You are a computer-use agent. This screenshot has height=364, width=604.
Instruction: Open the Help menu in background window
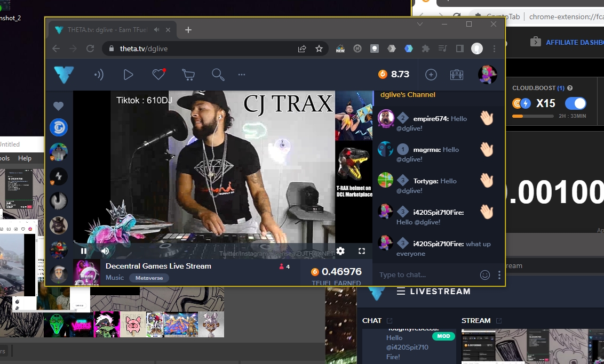[x=25, y=158]
